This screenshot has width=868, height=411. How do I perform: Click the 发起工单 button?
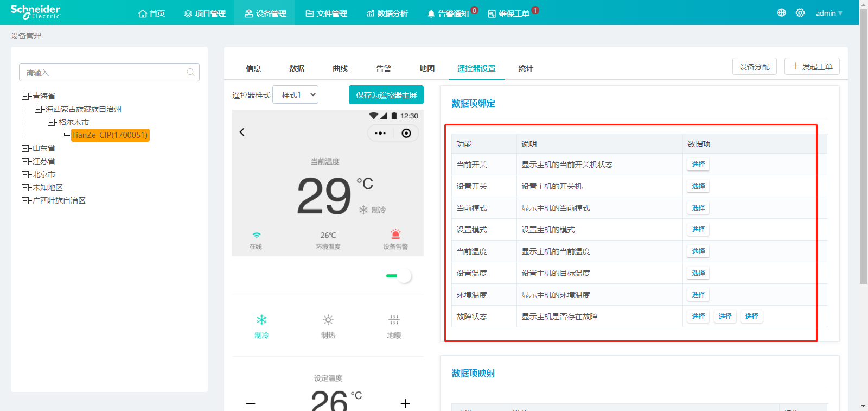click(x=812, y=66)
